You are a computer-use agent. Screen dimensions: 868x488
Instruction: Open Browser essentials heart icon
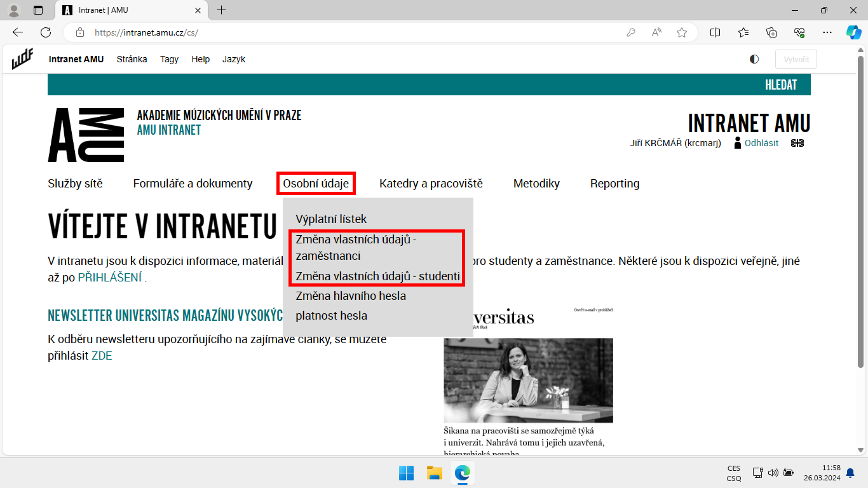(800, 32)
